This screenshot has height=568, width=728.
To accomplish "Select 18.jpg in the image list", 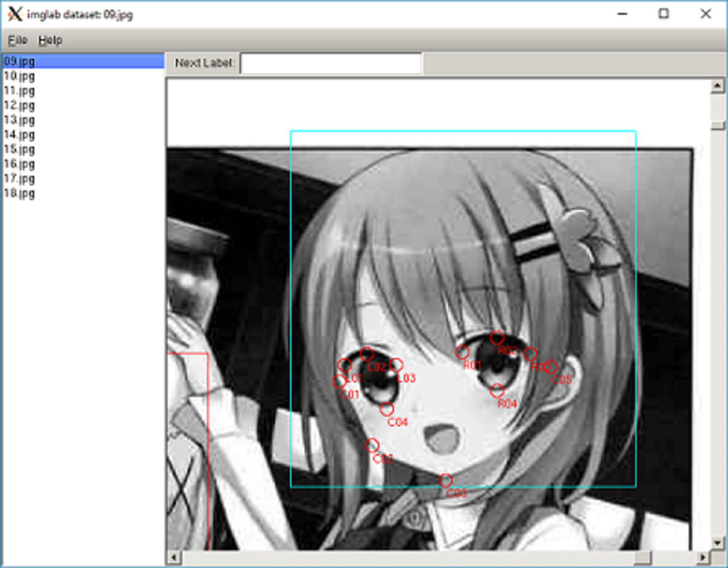I will coord(83,193).
